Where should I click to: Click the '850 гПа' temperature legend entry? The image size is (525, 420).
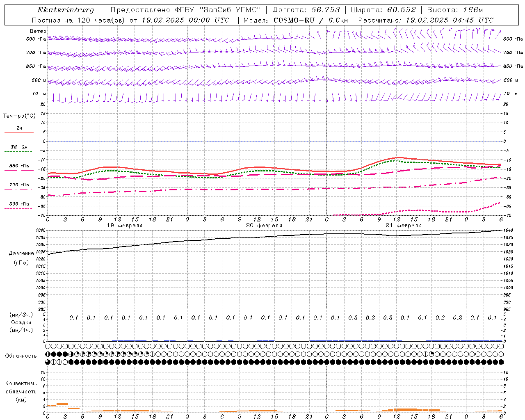[x=19, y=166]
